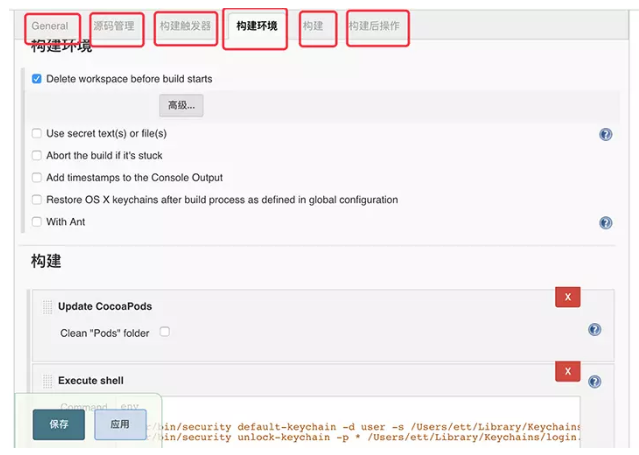Grab the Execute shell drag handle
This screenshot has width=639, height=455.
[x=48, y=381]
